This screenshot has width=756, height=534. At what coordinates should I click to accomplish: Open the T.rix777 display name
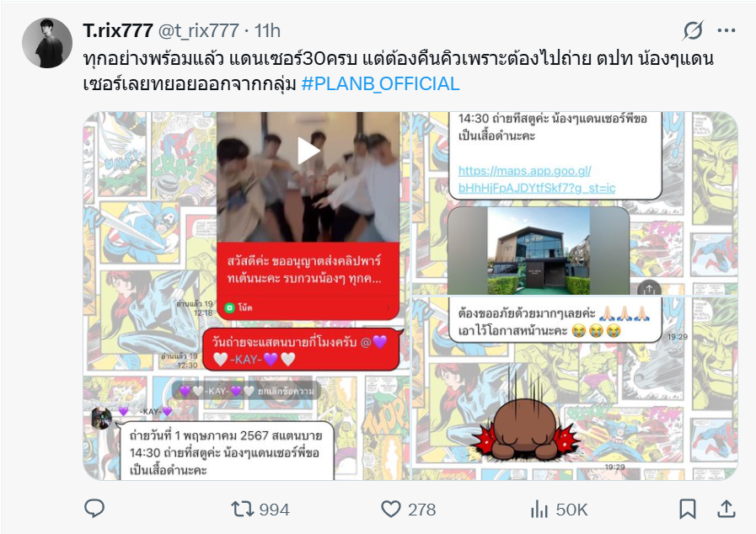(118, 30)
